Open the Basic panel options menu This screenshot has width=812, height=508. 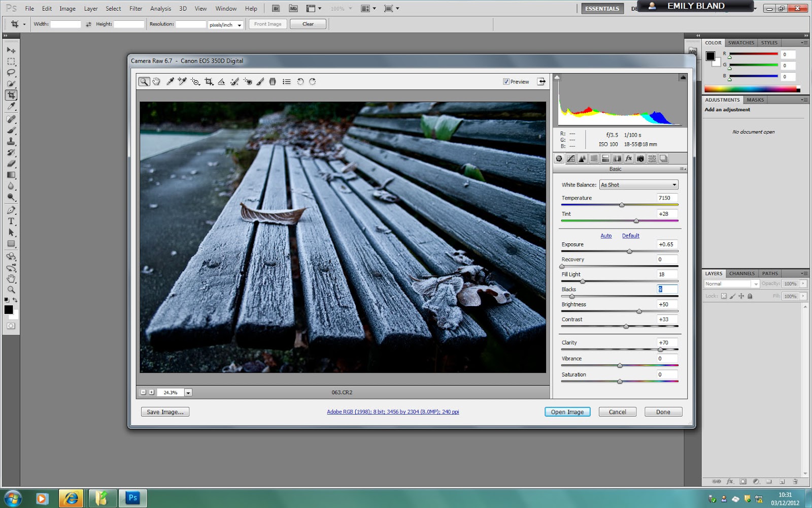pos(683,169)
